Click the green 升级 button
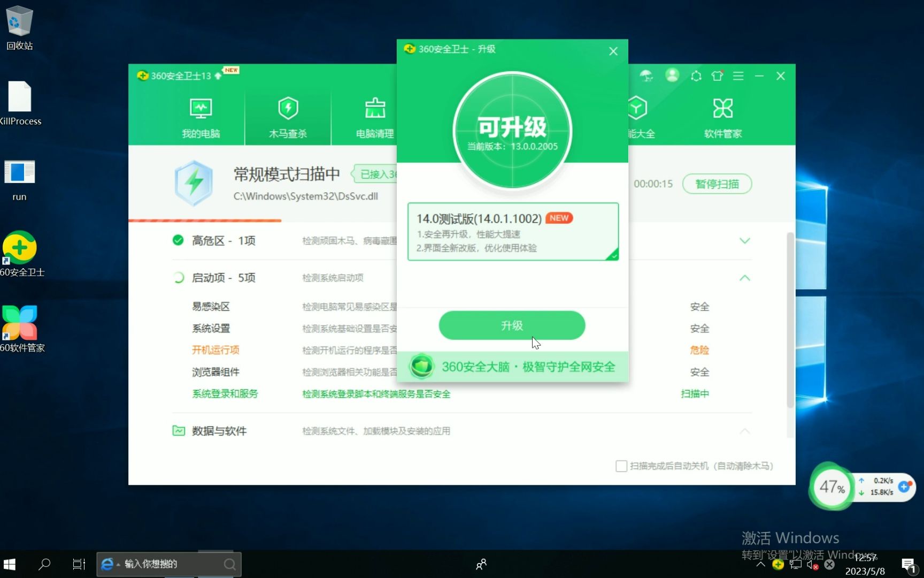The width and height of the screenshot is (924, 578). pos(512,325)
